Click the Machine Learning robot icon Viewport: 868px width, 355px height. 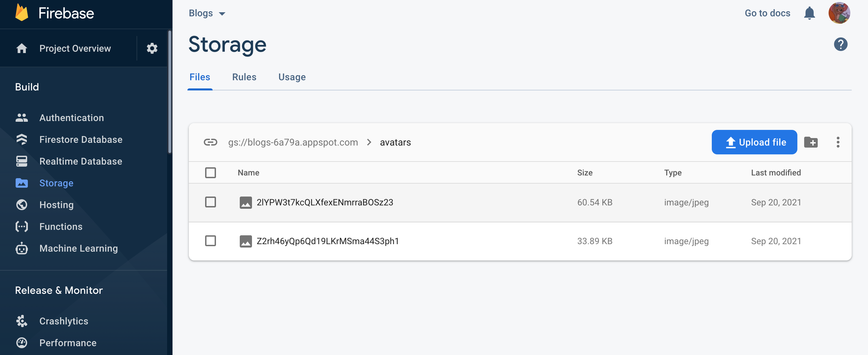pos(22,249)
